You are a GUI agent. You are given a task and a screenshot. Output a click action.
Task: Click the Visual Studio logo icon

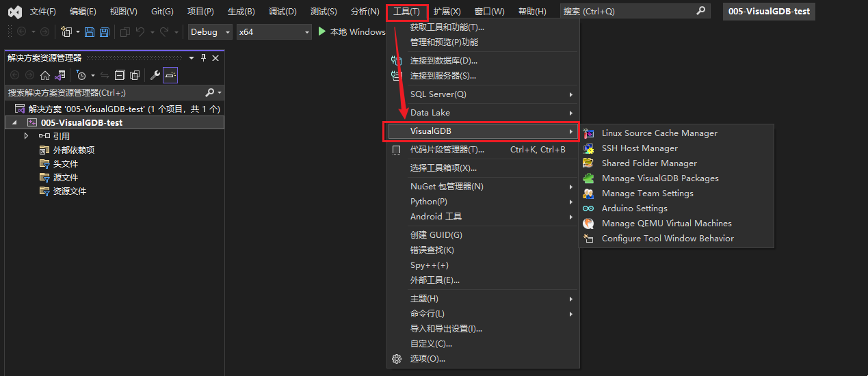tap(14, 12)
